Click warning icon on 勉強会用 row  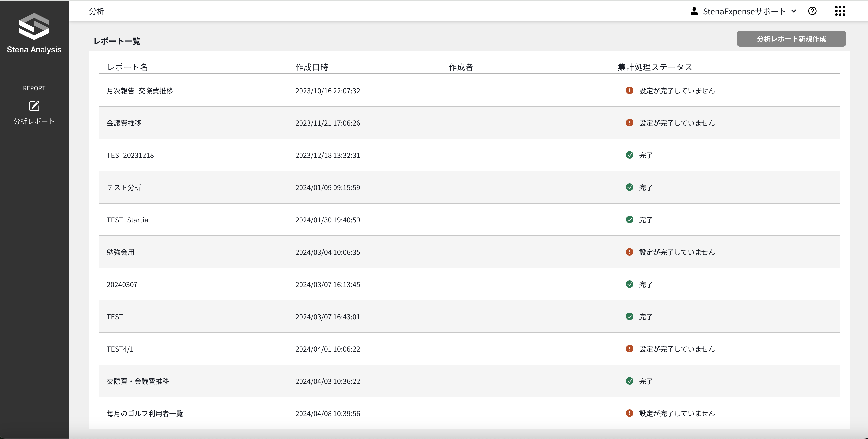[629, 252]
